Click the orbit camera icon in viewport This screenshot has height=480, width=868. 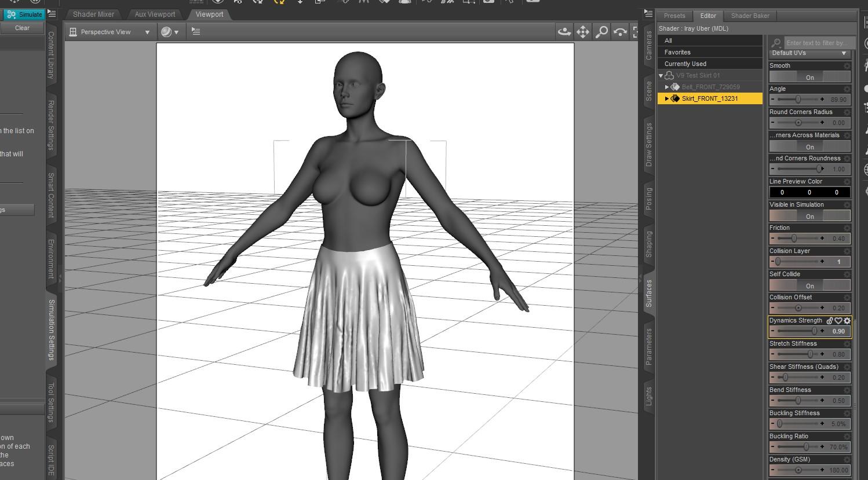[x=564, y=32]
